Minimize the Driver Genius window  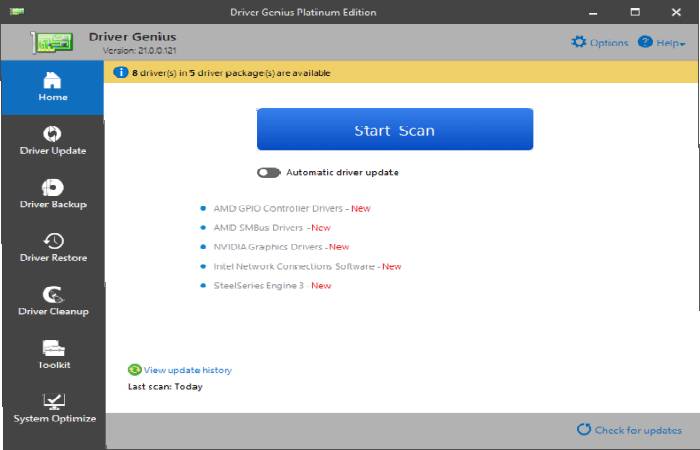(593, 12)
